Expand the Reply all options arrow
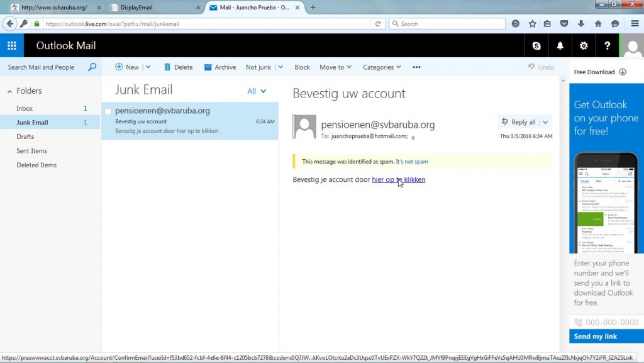The image size is (644, 363). 545,122
